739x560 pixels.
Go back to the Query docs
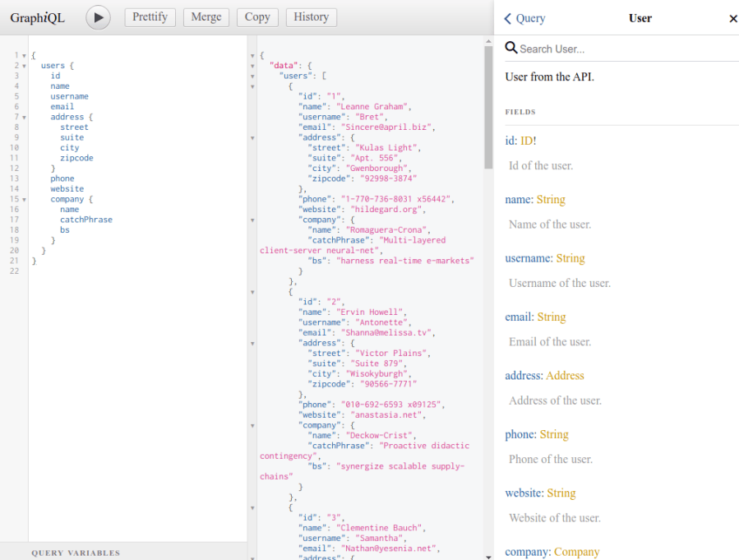pyautogui.click(x=524, y=18)
